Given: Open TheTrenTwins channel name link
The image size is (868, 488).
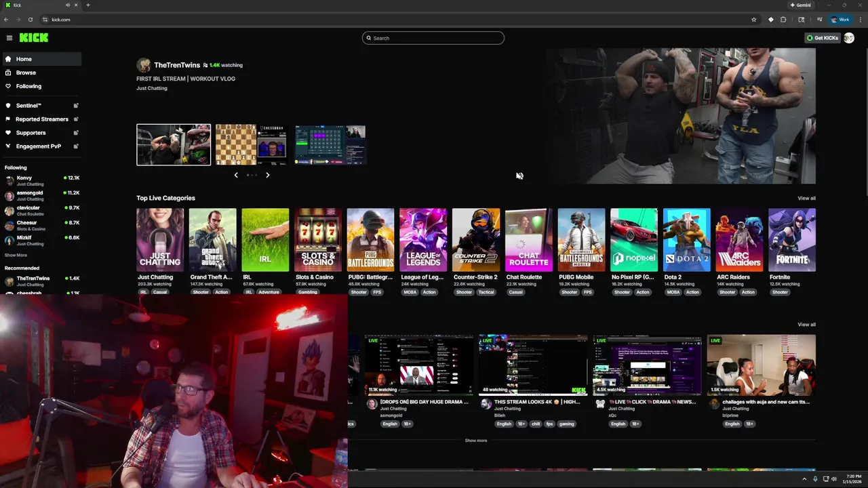Looking at the screenshot, I should [177, 65].
